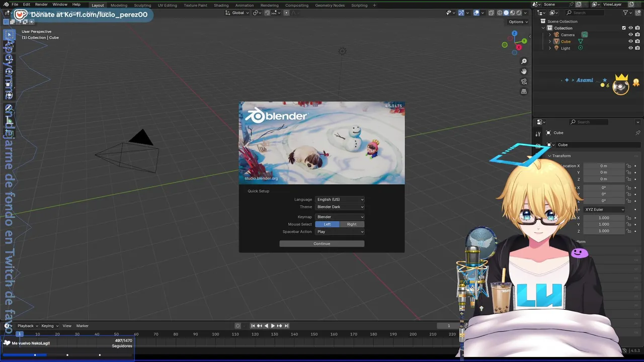Open Theme dropdown Blender Dark
The image size is (644, 362).
(340, 207)
